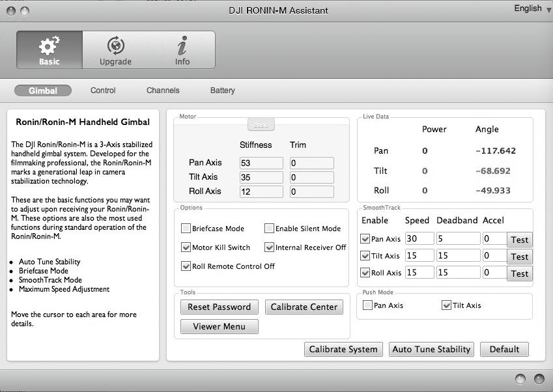553x392 pixels.
Task: Test the Roll Axis SmoothTrack
Action: tap(520, 273)
